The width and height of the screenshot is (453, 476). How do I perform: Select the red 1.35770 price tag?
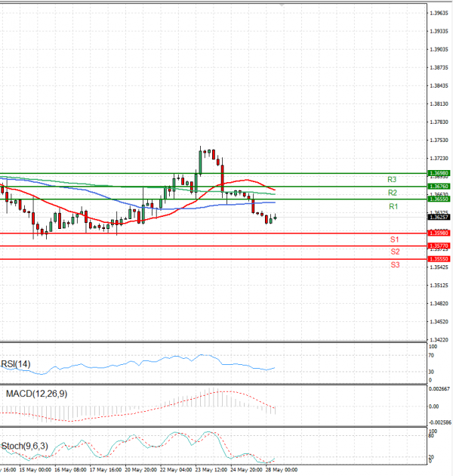click(439, 246)
